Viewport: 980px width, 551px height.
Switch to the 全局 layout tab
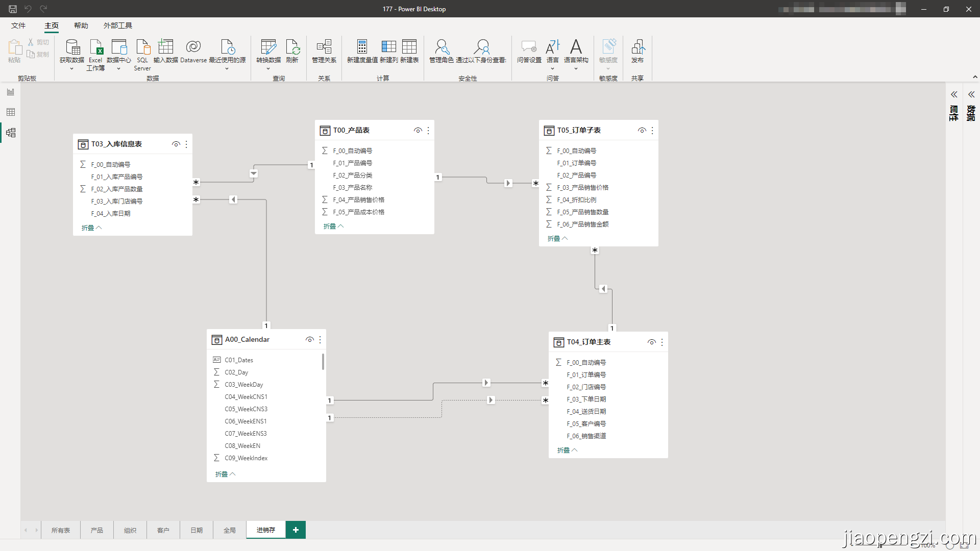(230, 530)
